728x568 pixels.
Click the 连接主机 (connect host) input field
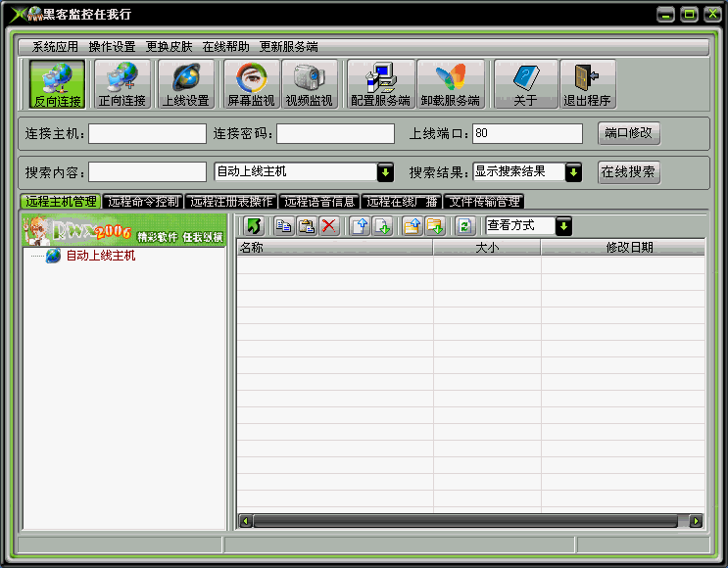[147, 133]
